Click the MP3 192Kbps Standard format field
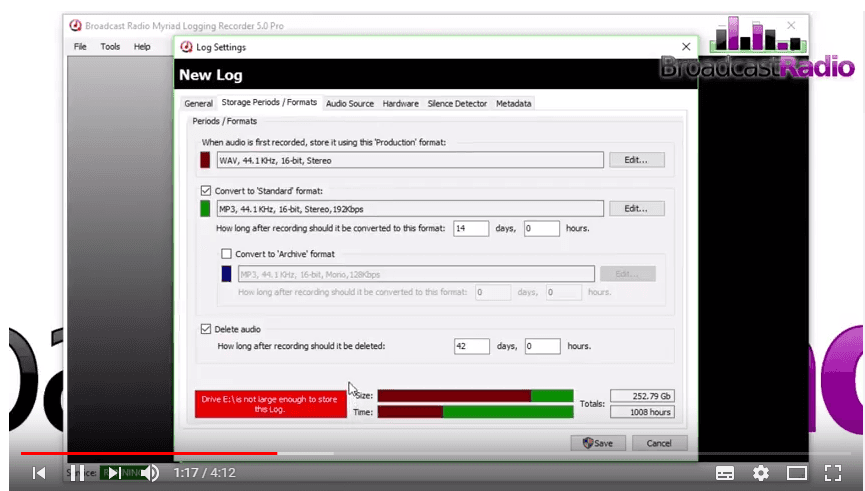This screenshot has height=491, width=865. [410, 209]
